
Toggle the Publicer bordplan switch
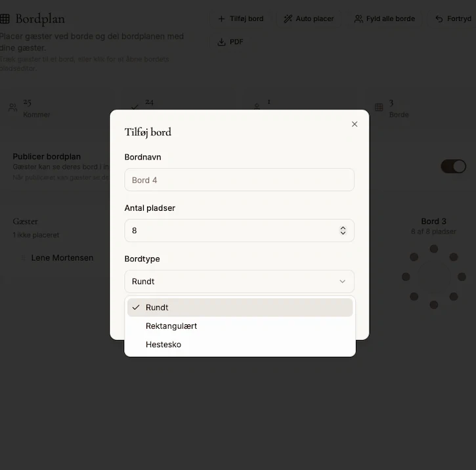coord(453,166)
